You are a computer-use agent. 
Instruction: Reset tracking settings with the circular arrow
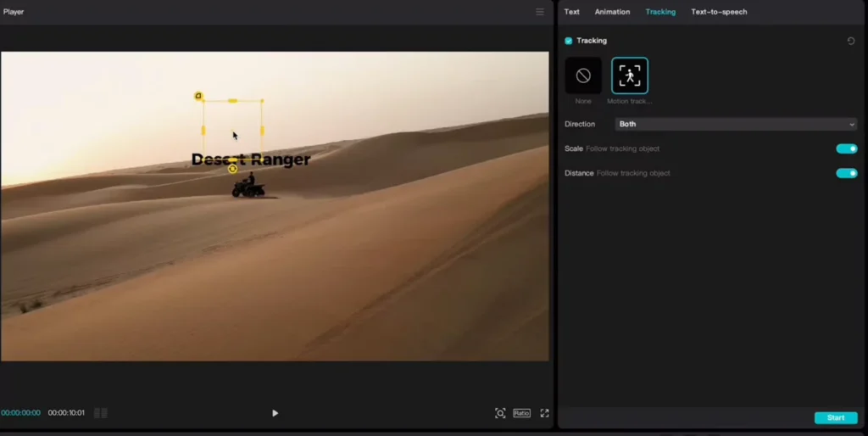click(x=851, y=41)
